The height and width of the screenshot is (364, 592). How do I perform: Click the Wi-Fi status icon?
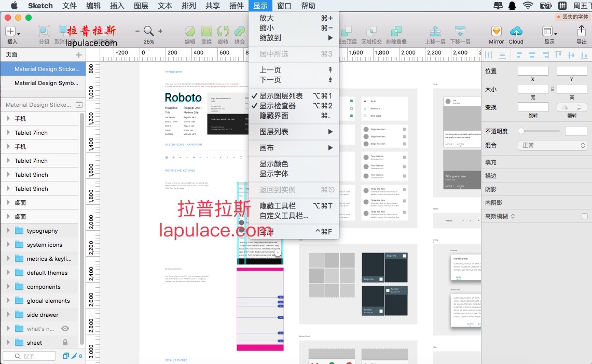pyautogui.click(x=528, y=6)
